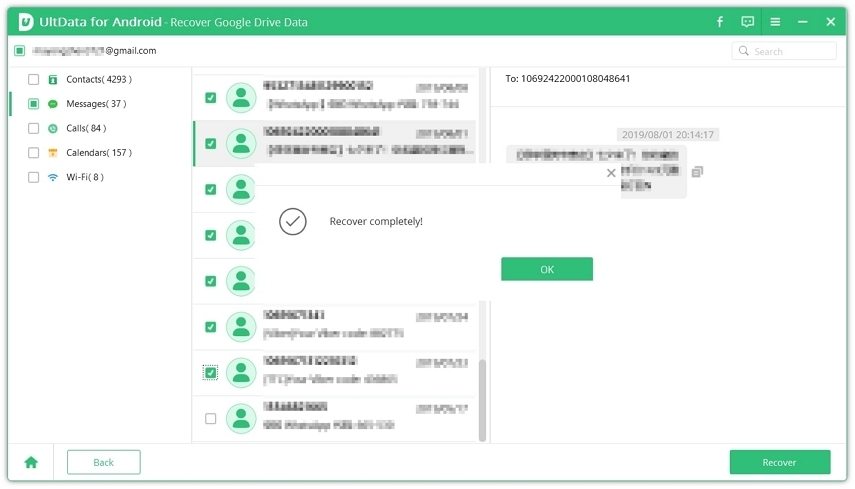Click the magnifier search icon
The image size is (855, 489).
743,51
